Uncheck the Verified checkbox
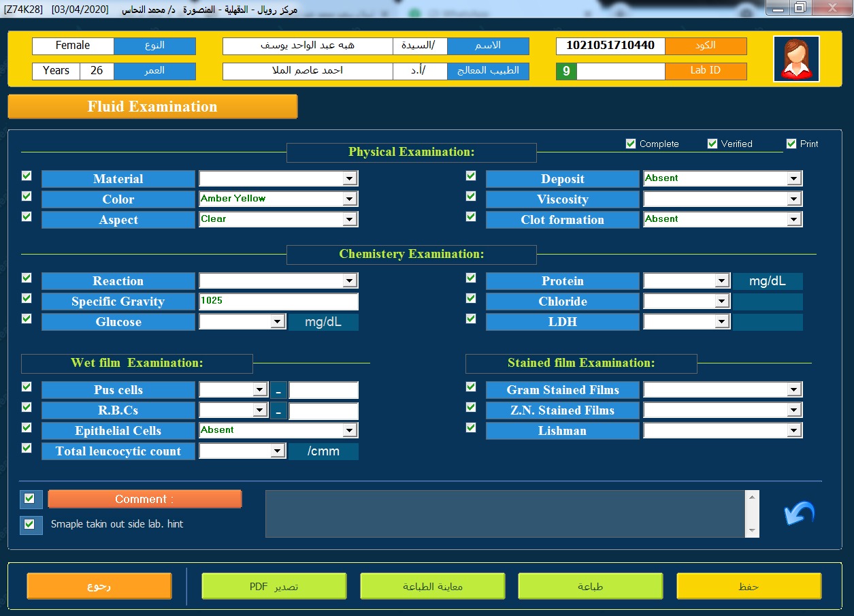 [712, 144]
